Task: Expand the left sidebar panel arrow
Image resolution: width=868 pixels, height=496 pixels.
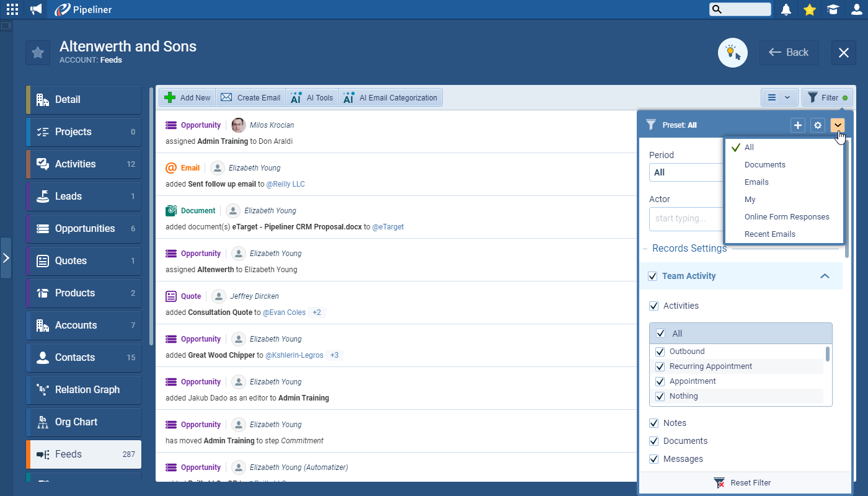Action: [6, 257]
